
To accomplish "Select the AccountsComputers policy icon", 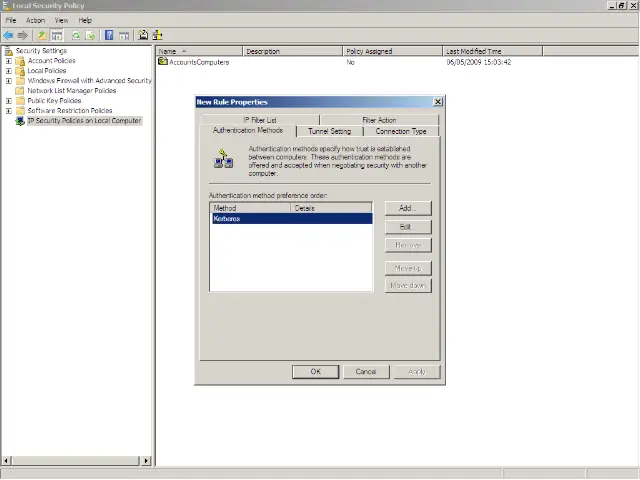I will coord(163,62).
